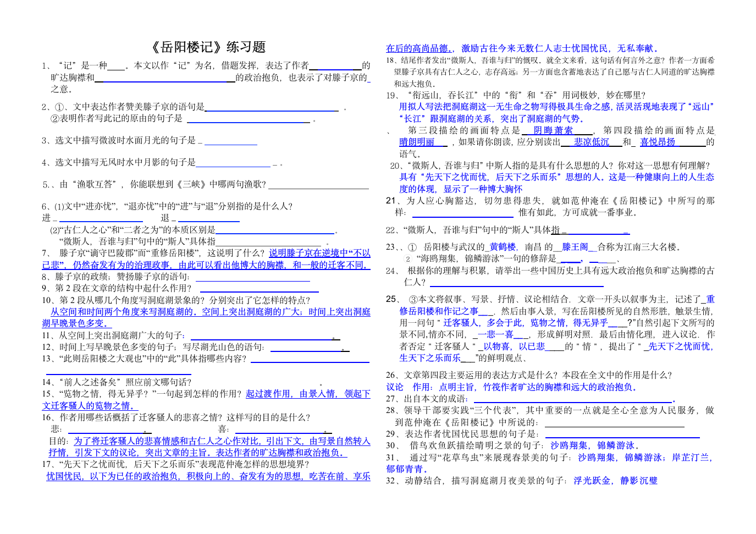Click blue answer 说明滕子京在逆境中"不以

click(x=319, y=253)
